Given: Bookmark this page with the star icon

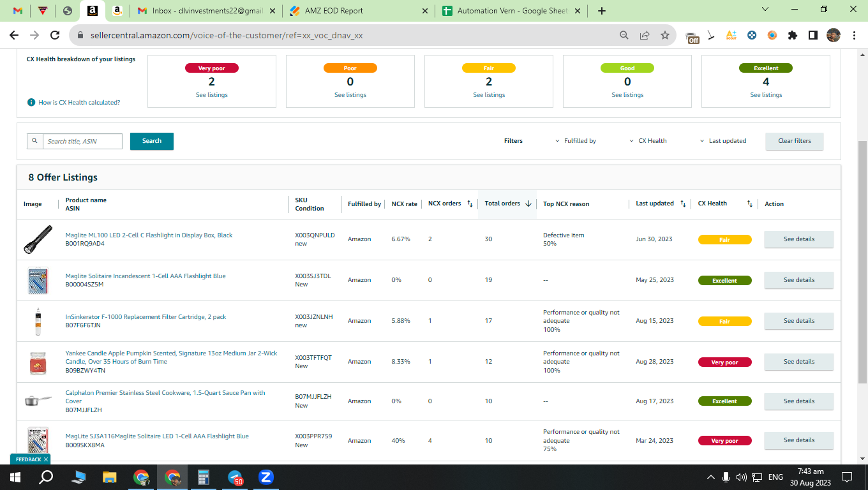Looking at the screenshot, I should [x=665, y=35].
